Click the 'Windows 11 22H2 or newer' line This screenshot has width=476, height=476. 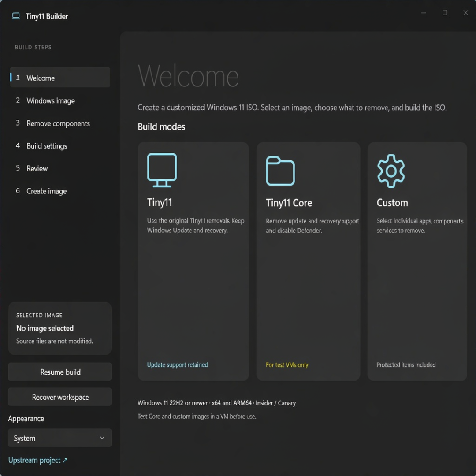click(x=216, y=403)
